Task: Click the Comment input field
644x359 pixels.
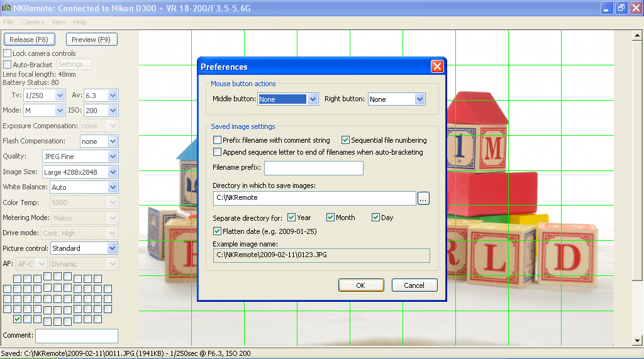Action: (x=77, y=336)
